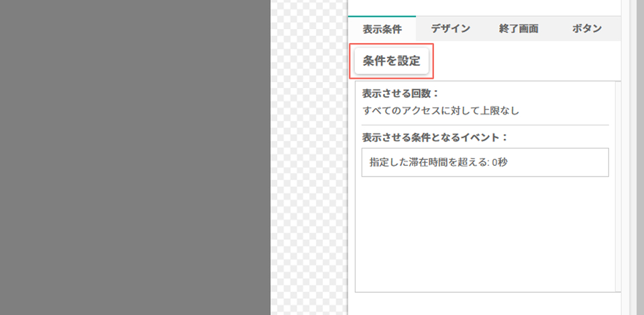This screenshot has width=644, height=315.
Task: Switch to the ボタン tab
Action: pos(586,29)
